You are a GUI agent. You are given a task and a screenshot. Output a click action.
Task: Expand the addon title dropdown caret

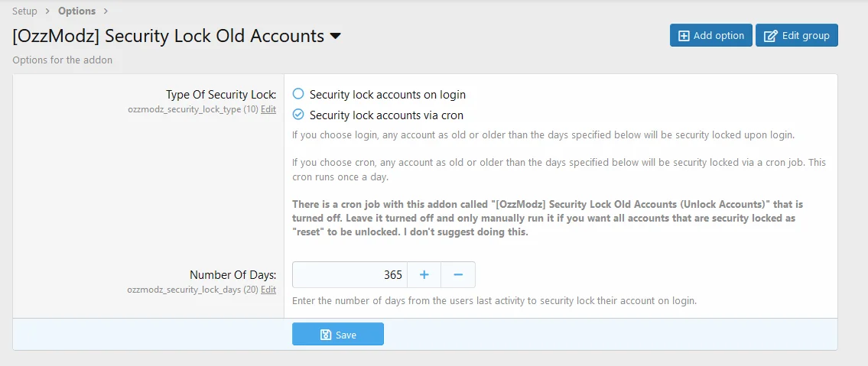point(335,36)
